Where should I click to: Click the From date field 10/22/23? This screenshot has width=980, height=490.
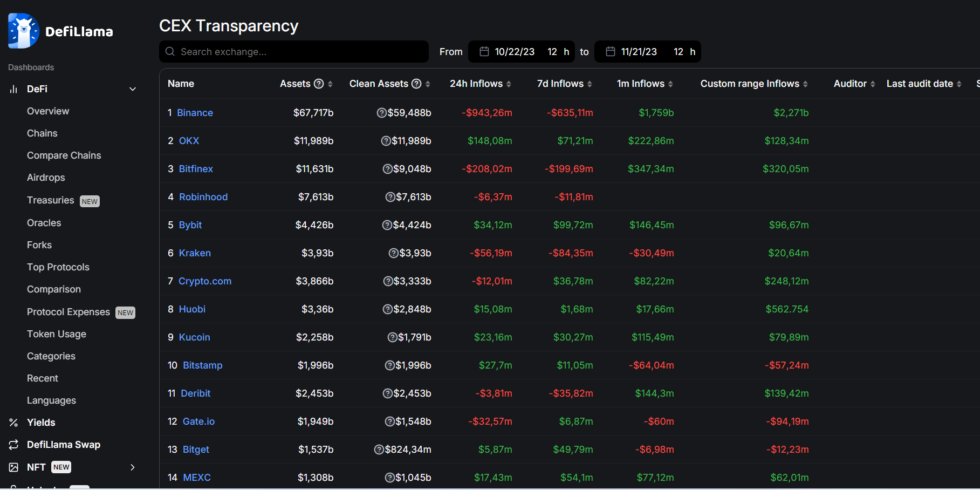pos(515,52)
